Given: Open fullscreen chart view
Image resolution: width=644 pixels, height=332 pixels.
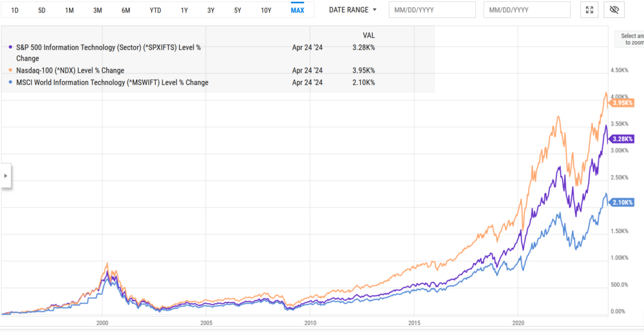Looking at the screenshot, I should (x=589, y=10).
